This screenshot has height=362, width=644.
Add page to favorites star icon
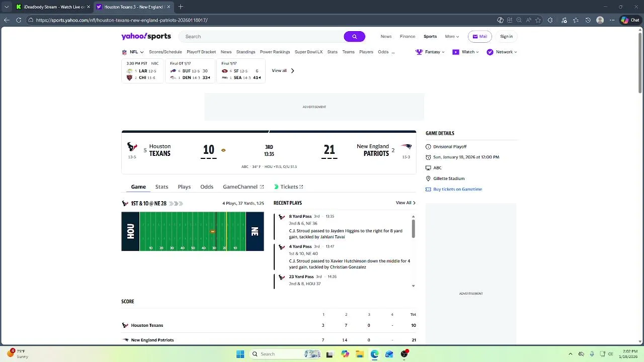[x=538, y=20]
